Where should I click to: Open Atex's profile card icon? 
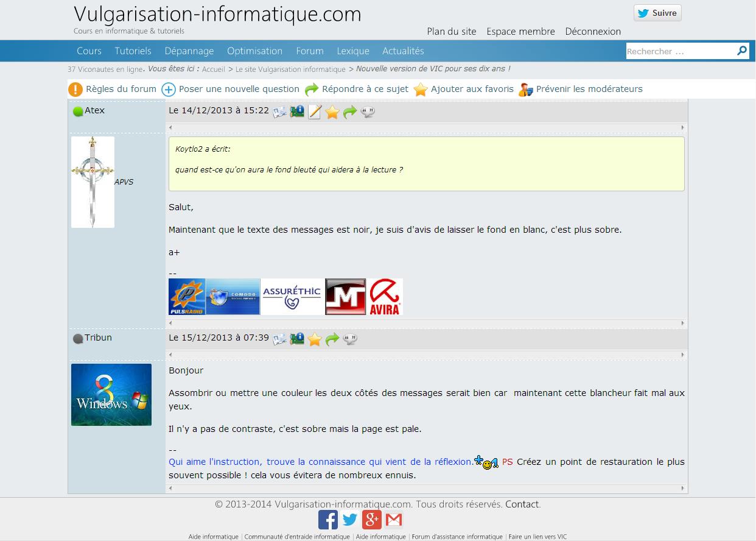coord(279,112)
